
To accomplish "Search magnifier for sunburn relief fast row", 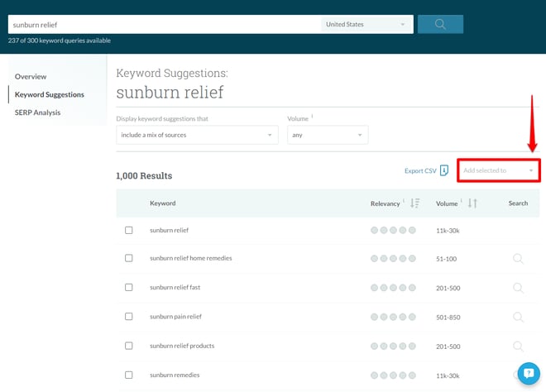I will [518, 288].
